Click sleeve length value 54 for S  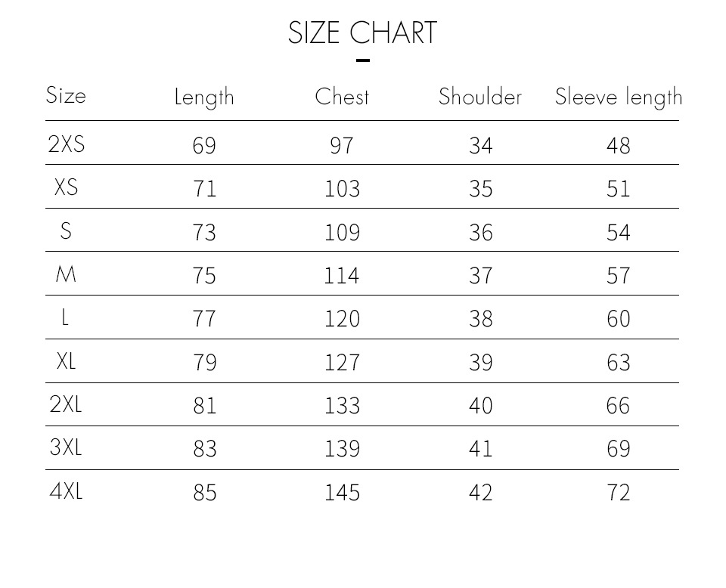click(x=619, y=232)
